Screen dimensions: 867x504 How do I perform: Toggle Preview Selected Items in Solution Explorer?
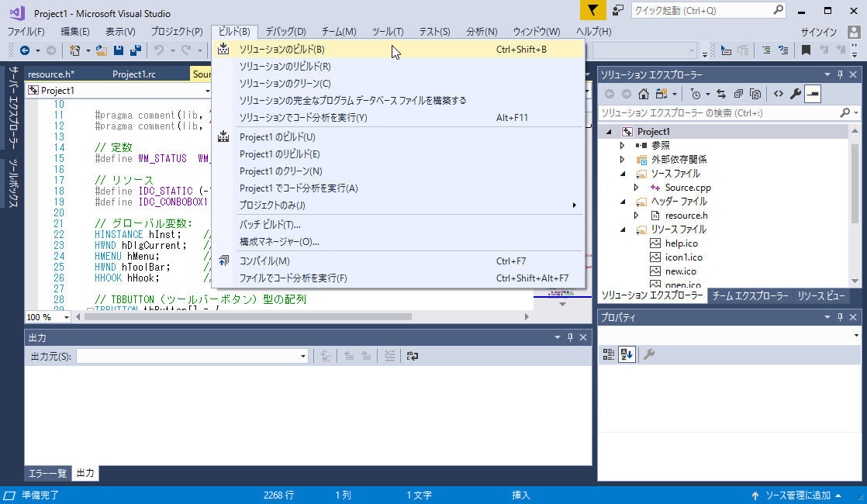pyautogui.click(x=813, y=94)
